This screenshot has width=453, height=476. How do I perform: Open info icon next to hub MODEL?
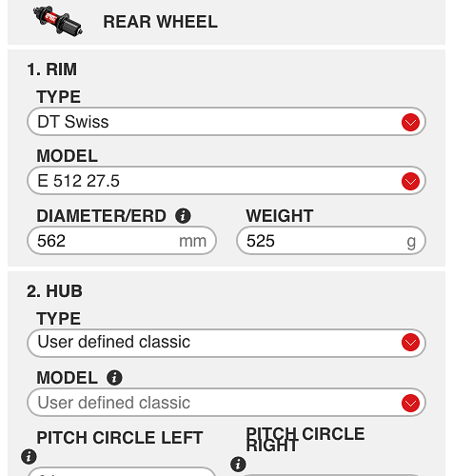(x=114, y=378)
